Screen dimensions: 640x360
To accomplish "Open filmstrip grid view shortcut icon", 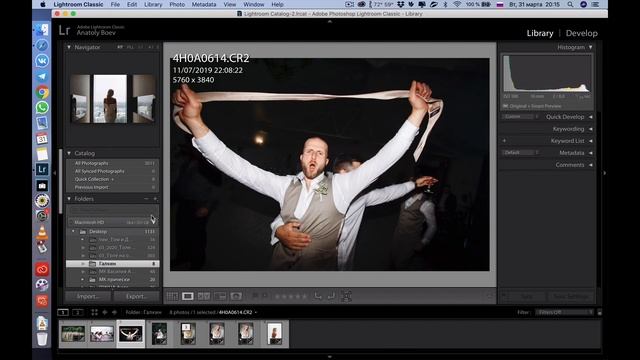I will pyautogui.click(x=94, y=312).
